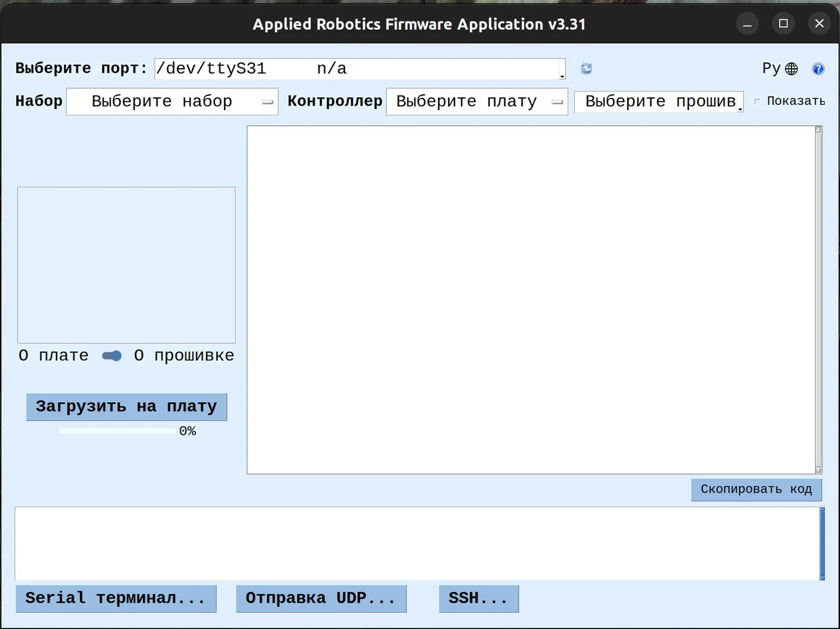Click the 0% progress text
This screenshot has height=629, width=840.
tap(188, 431)
